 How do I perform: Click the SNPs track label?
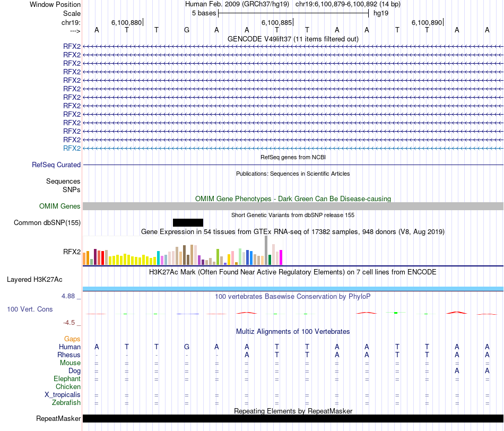pos(72,190)
